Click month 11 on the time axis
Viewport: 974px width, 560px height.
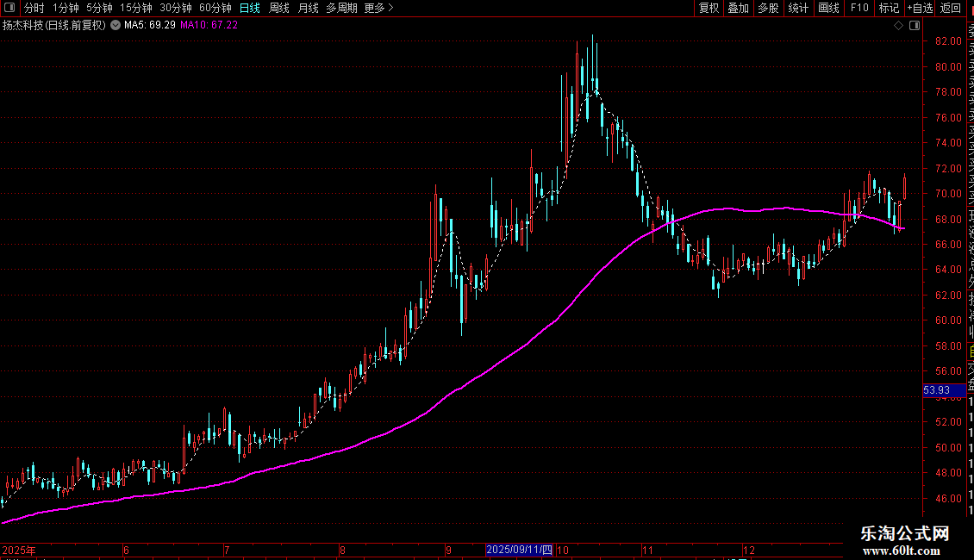coord(648,550)
